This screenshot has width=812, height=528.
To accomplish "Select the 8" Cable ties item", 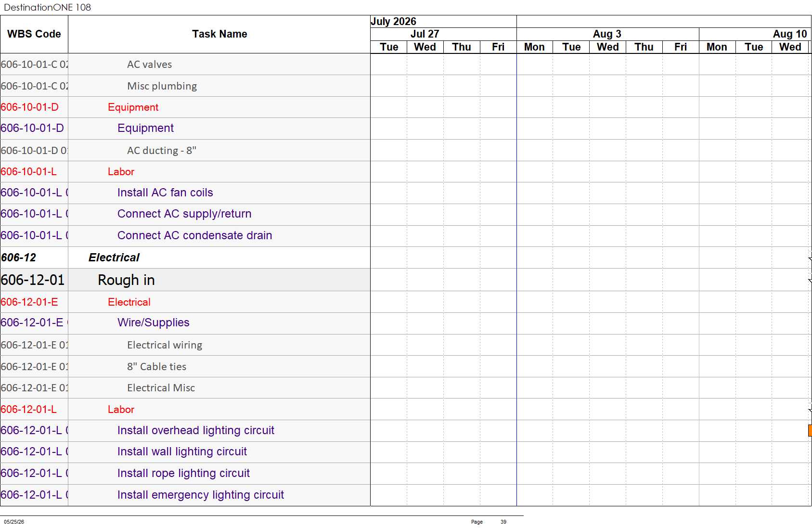I will [x=156, y=367].
